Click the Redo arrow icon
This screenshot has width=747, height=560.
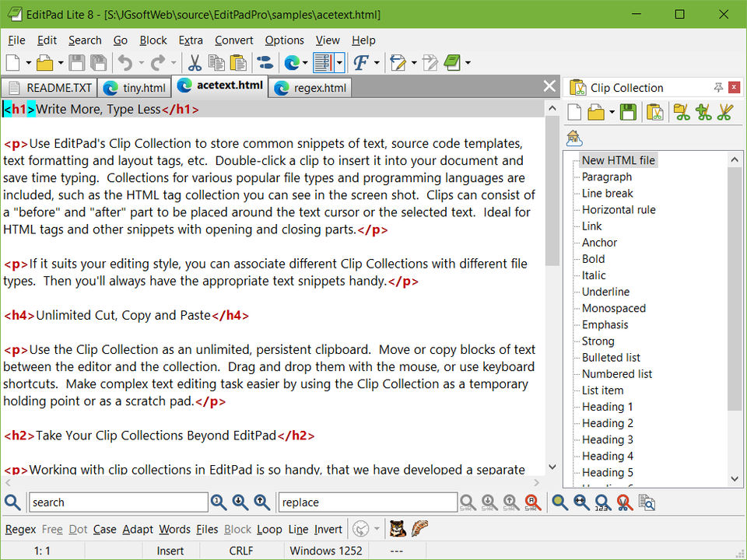[158, 62]
